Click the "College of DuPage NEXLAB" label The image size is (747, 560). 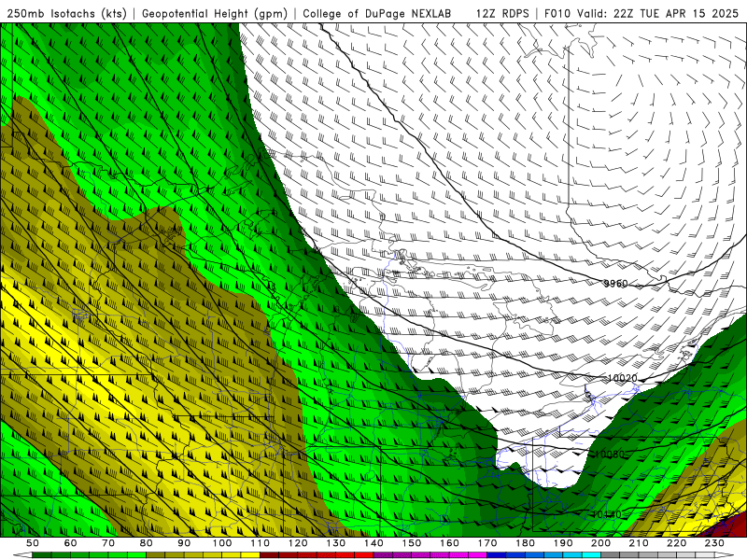tap(377, 14)
